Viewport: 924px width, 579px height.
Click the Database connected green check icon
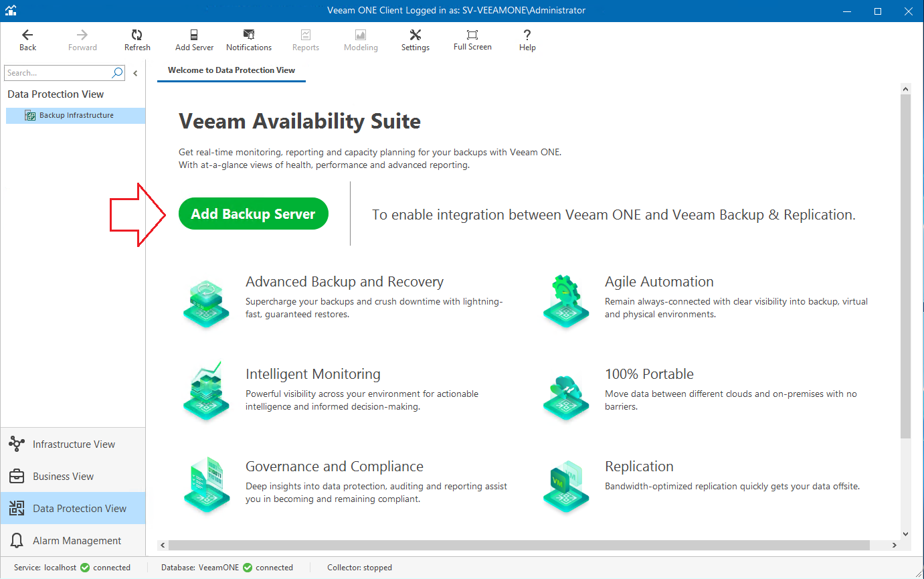[248, 568]
